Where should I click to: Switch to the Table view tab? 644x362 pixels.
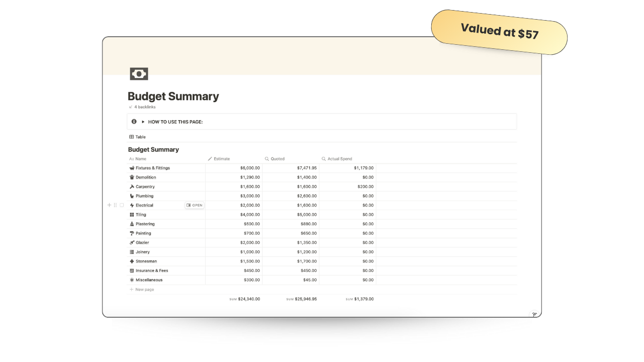(137, 137)
